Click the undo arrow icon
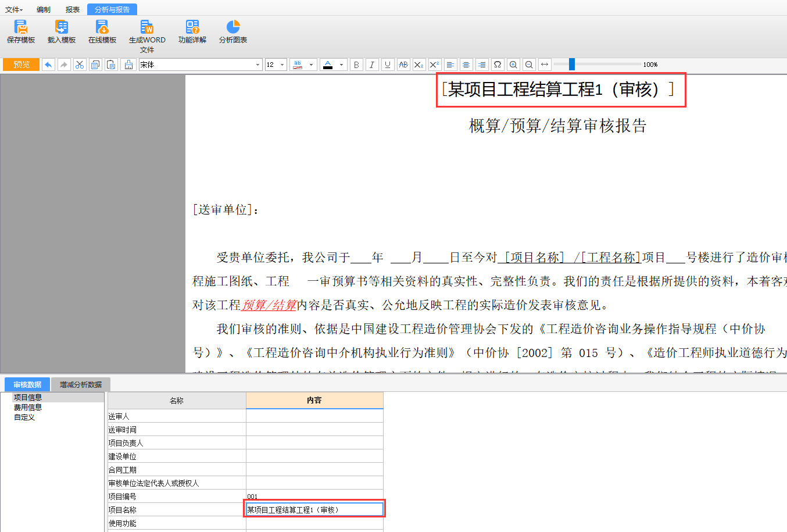 48,65
